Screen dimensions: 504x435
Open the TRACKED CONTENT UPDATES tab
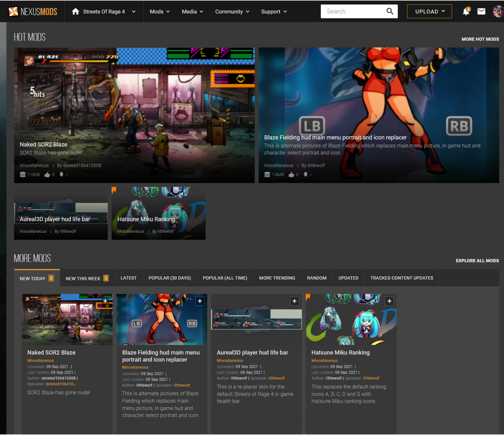[402, 278]
